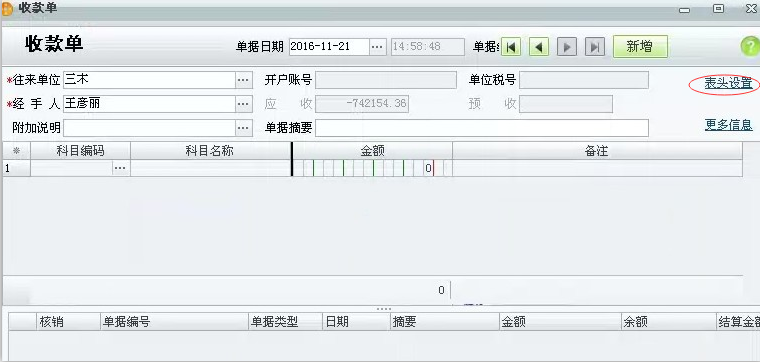
Task: Jump to the last record navigation icon
Action: pyautogui.click(x=595, y=47)
